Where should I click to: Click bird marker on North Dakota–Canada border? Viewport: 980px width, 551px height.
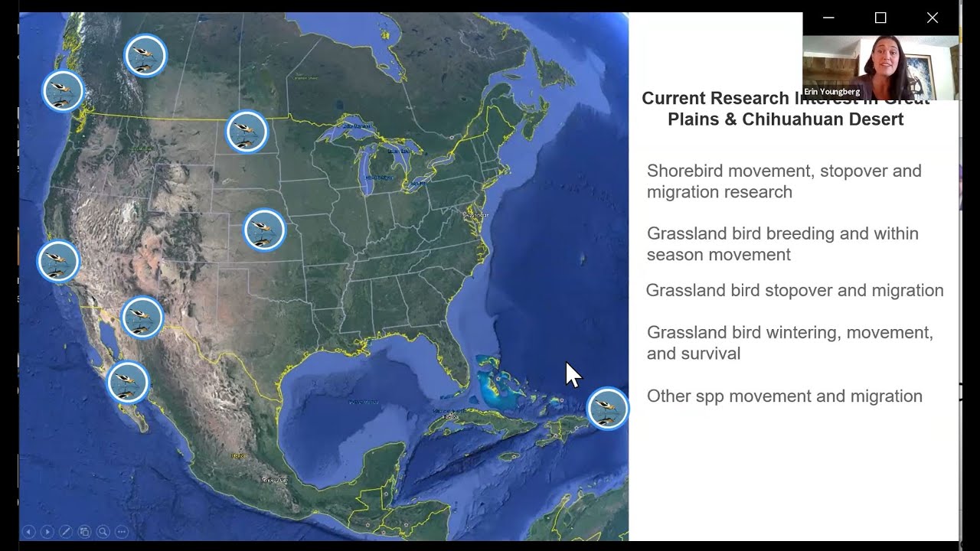(x=247, y=132)
